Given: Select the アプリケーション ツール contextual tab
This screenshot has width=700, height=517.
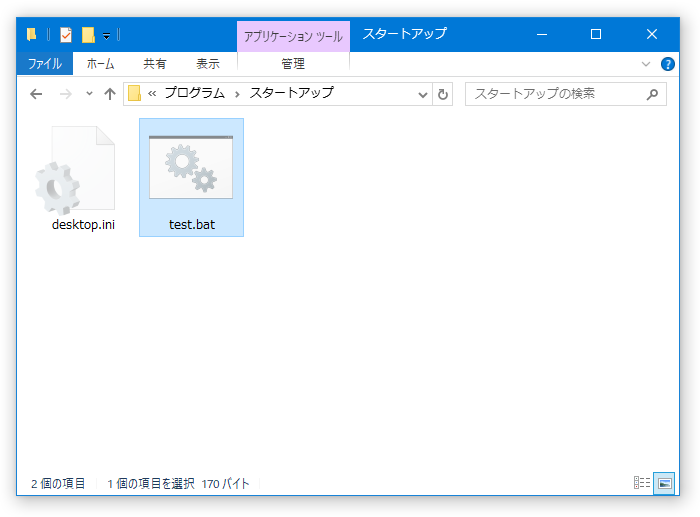Looking at the screenshot, I should pyautogui.click(x=293, y=36).
